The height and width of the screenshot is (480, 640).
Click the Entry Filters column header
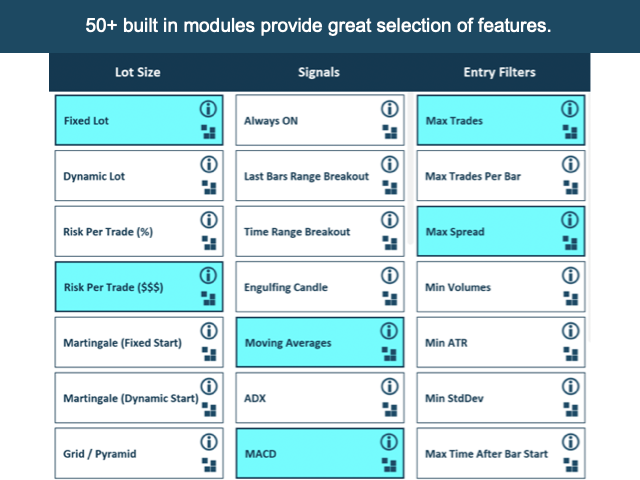(x=500, y=72)
